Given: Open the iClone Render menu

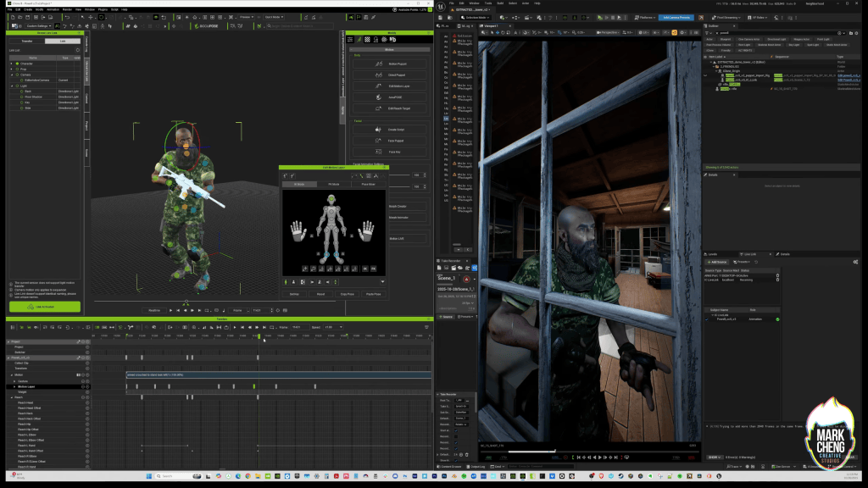Looking at the screenshot, I should 67,9.
